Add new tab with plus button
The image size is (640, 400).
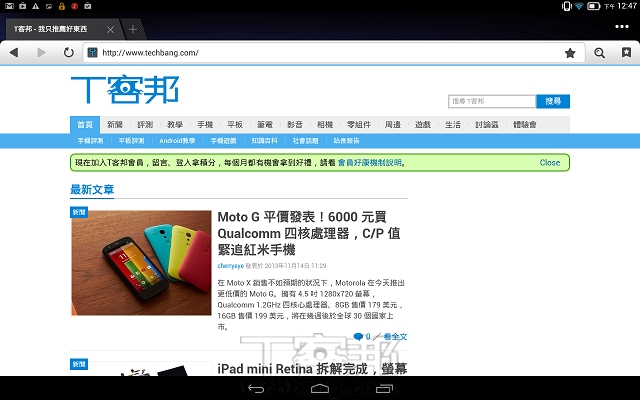pyautogui.click(x=133, y=29)
